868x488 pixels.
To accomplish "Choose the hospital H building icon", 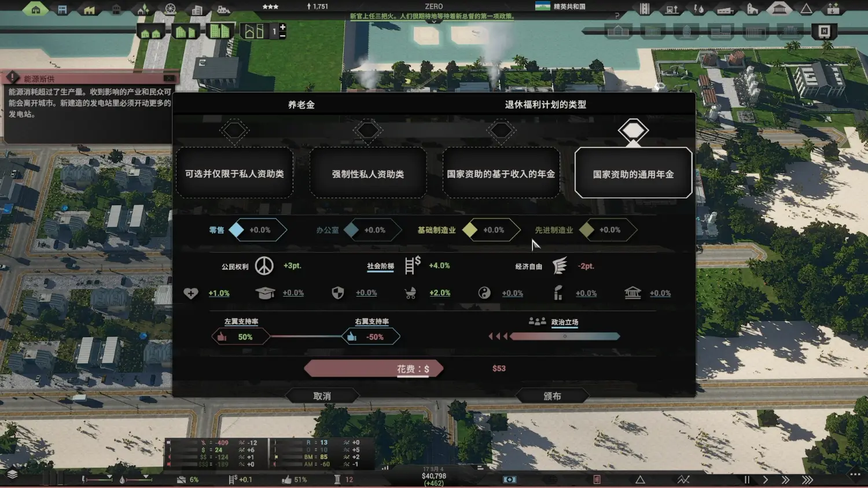I will pyautogui.click(x=824, y=31).
